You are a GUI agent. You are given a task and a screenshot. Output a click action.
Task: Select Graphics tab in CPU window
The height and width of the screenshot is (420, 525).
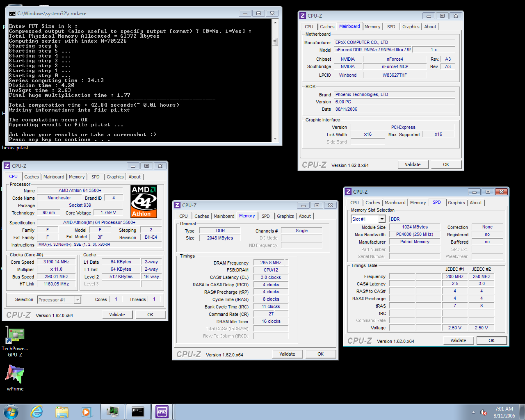point(115,177)
